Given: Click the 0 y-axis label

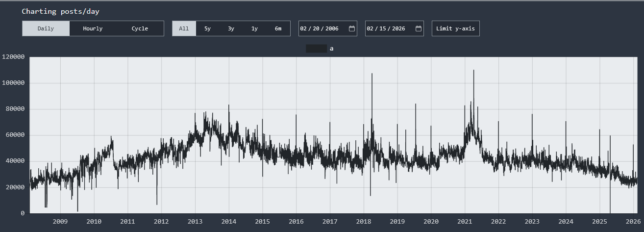Looking at the screenshot, I should (x=23, y=213).
